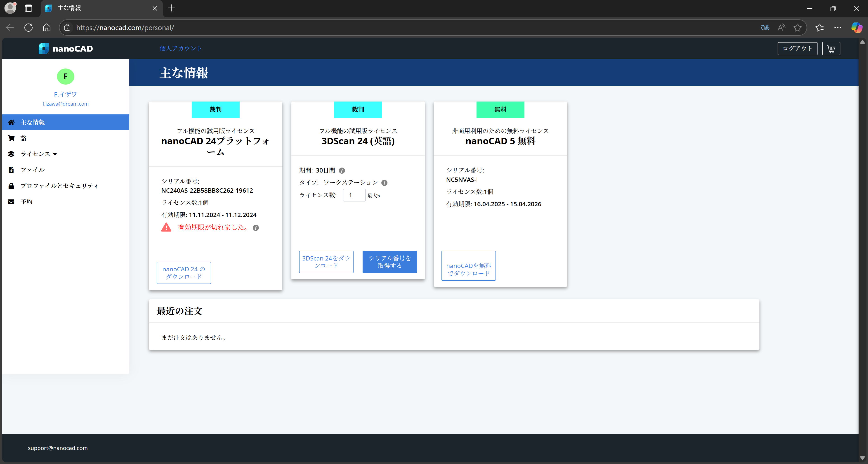868x464 pixels.
Task: Click the 無料 green badge
Action: click(500, 109)
